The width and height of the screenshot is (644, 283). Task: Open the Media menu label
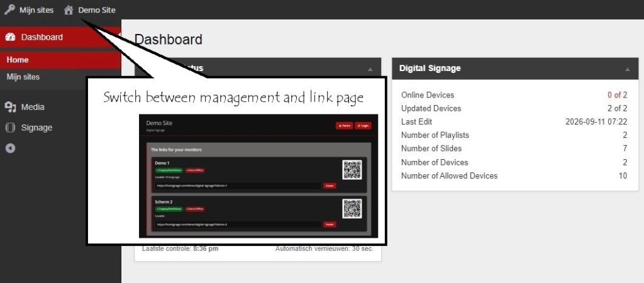33,107
